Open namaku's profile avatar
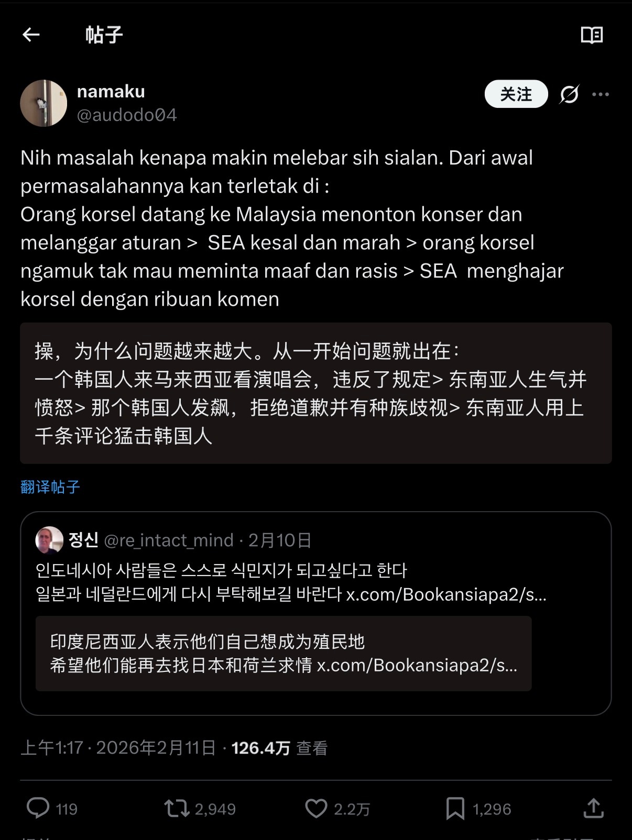Image resolution: width=632 pixels, height=840 pixels. 43,103
